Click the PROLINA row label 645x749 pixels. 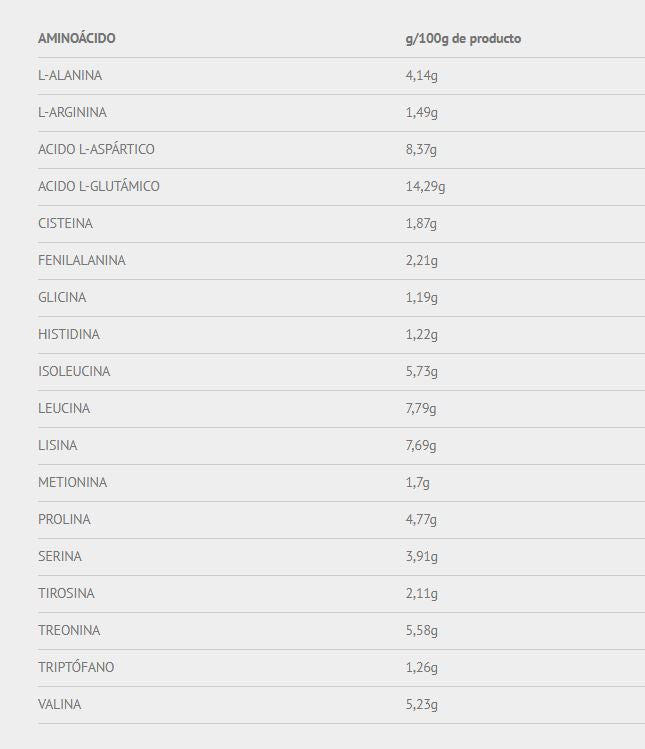point(64,519)
